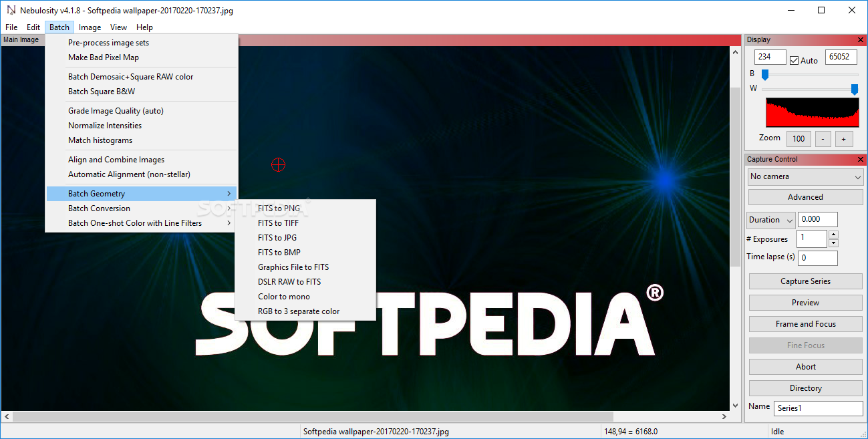Viewport: 868px width, 439px height.
Task: Select RGB to 3 separate color
Action: click(x=305, y=311)
